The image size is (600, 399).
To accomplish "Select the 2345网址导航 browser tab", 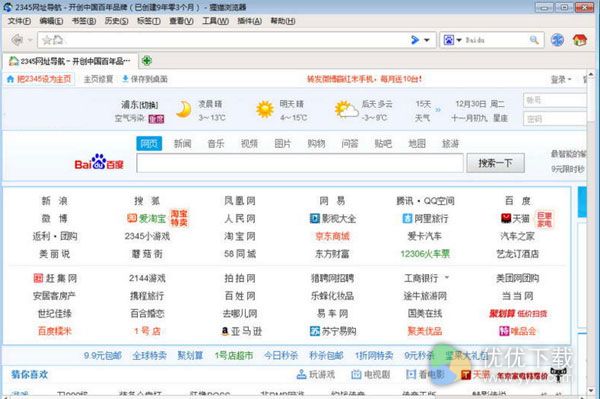I will click(x=70, y=61).
